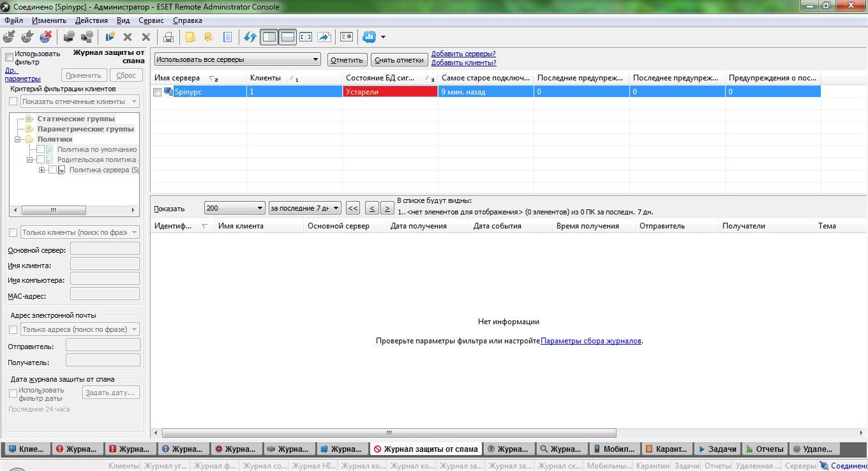Image resolution: width=868 pixels, height=471 pixels.
Task: Click the Параметрические группы folder icon
Action: click(x=29, y=129)
